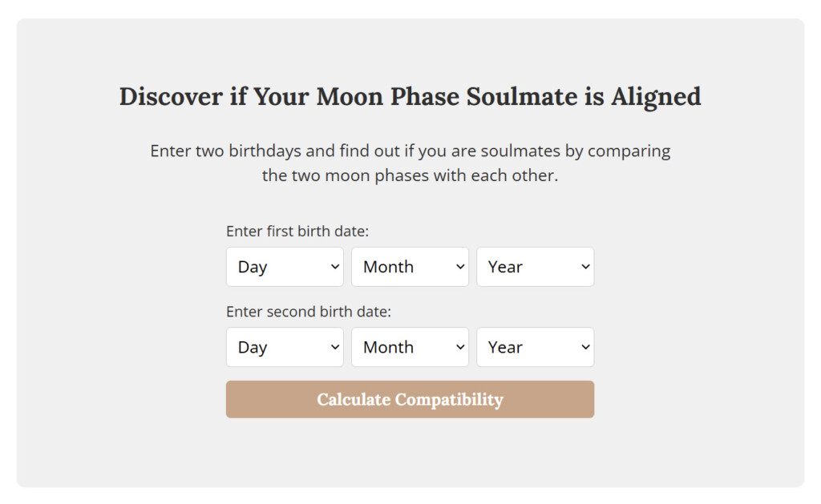Open the second birth date Day dropdown
The height and width of the screenshot is (504, 821).
coord(285,347)
